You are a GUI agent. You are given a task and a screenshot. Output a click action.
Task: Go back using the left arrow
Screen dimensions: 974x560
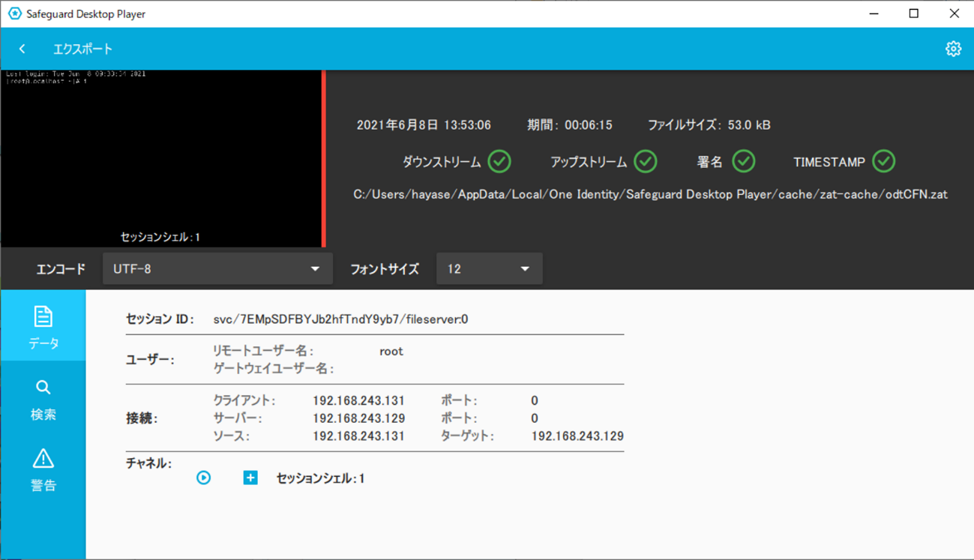22,49
